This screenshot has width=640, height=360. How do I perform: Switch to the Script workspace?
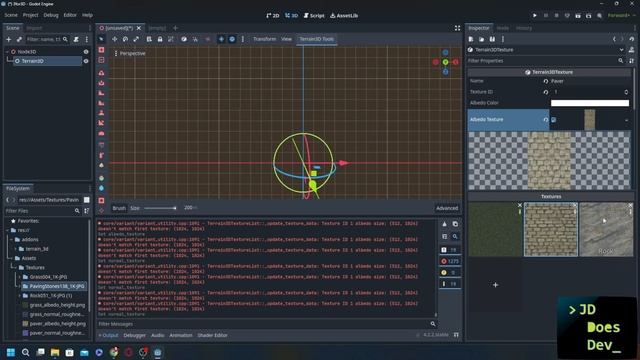(314, 16)
